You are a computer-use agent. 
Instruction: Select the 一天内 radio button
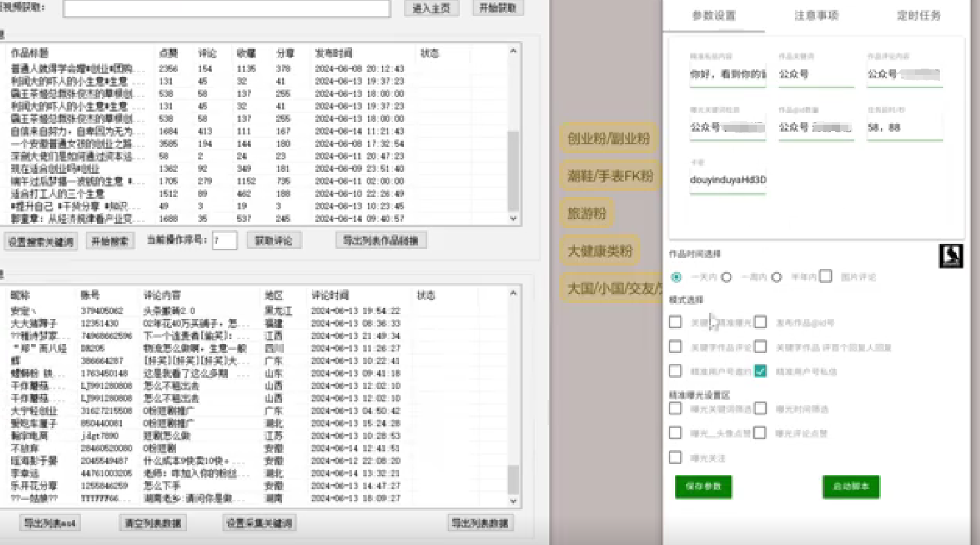(676, 277)
